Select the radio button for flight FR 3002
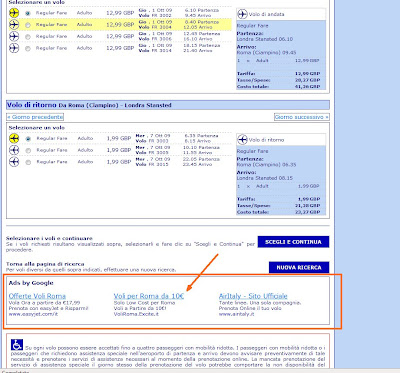Image resolution: width=400 pixels, height=373 pixels. [x=28, y=13]
